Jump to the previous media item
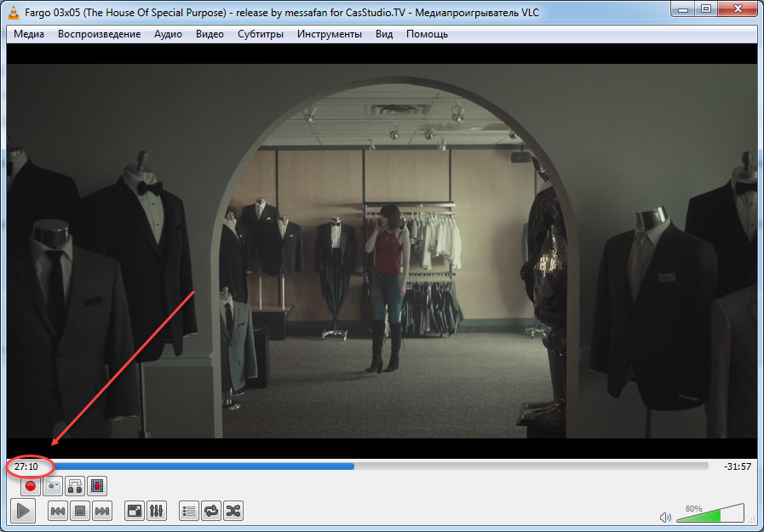 [58, 511]
